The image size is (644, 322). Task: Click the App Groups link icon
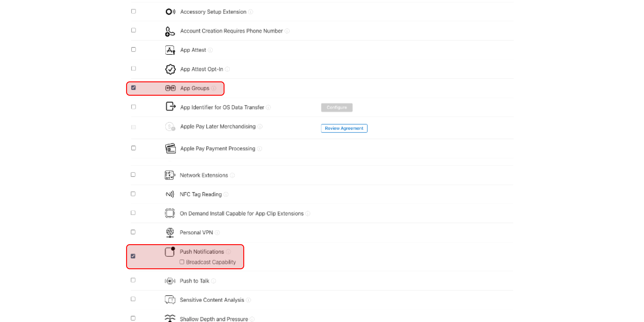coord(170,88)
